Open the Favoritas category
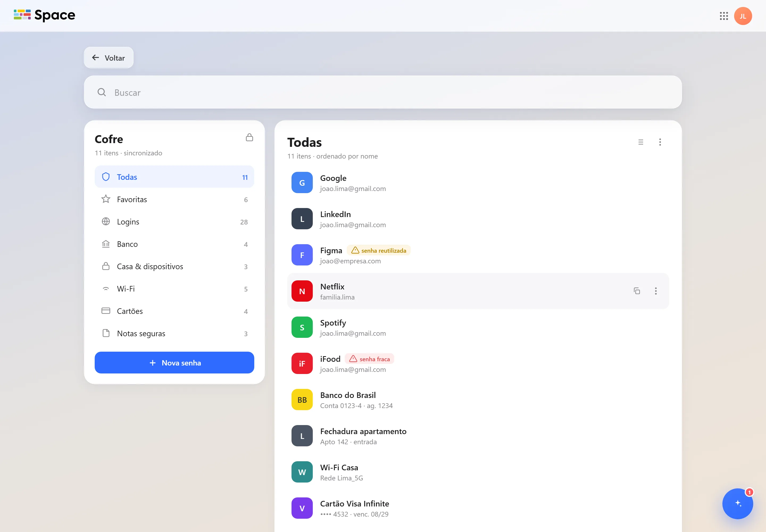The image size is (766, 532). pyautogui.click(x=174, y=199)
